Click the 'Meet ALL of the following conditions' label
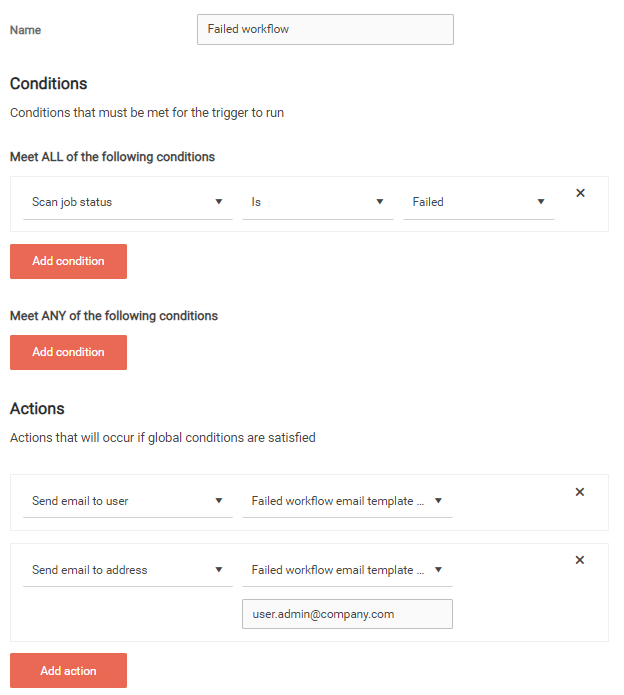Screen dimensions: 624x695 tap(112, 157)
